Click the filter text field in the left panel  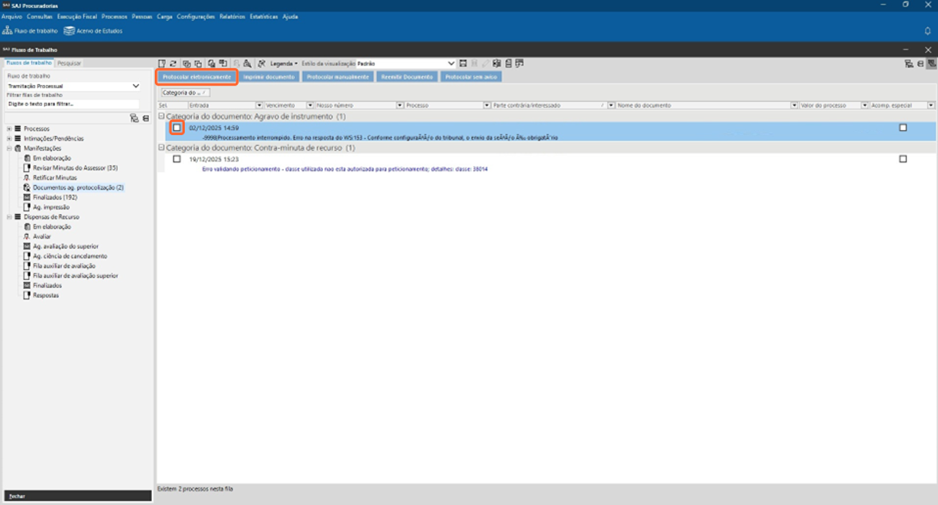(72, 104)
